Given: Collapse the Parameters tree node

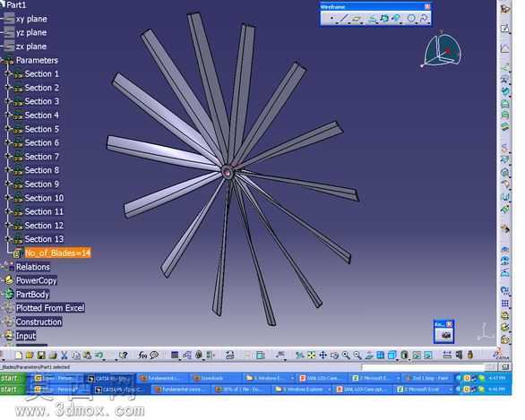Looking at the screenshot, I should tap(2, 60).
